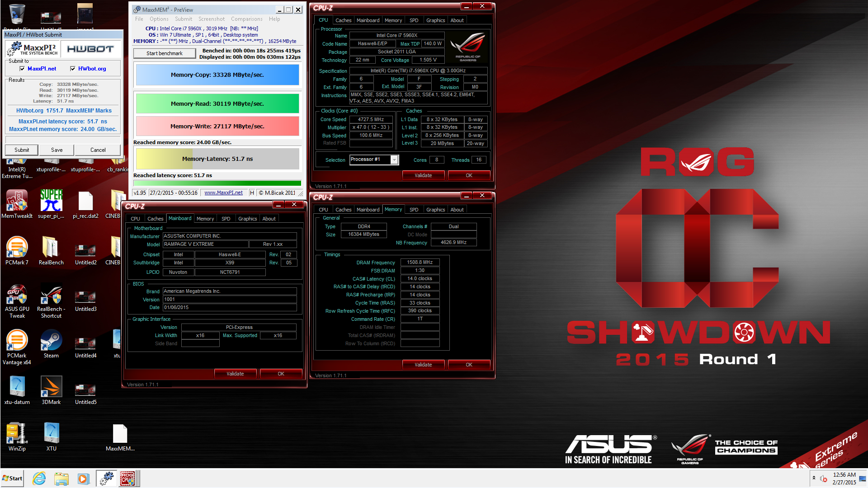This screenshot has height=488, width=868.
Task: Open About tab in top CPU-Z window
Action: [x=457, y=20]
